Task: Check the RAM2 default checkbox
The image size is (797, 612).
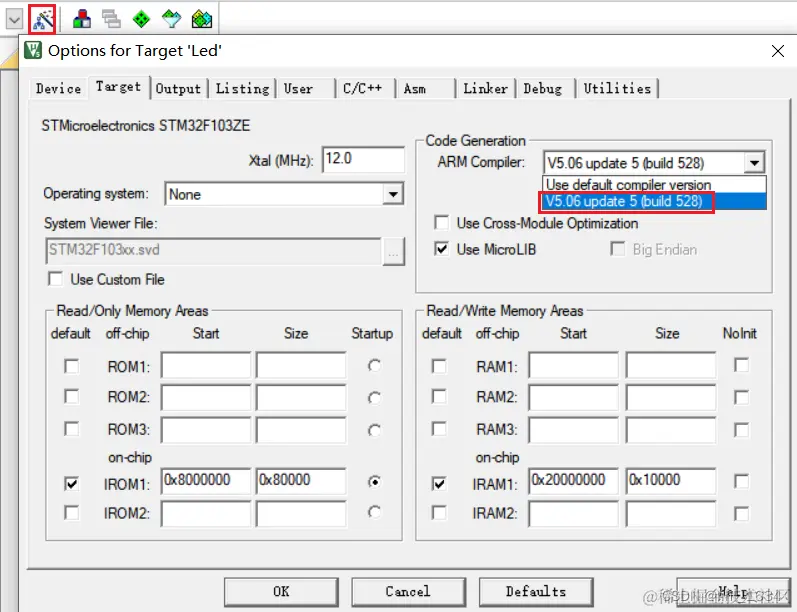Action: [439, 396]
